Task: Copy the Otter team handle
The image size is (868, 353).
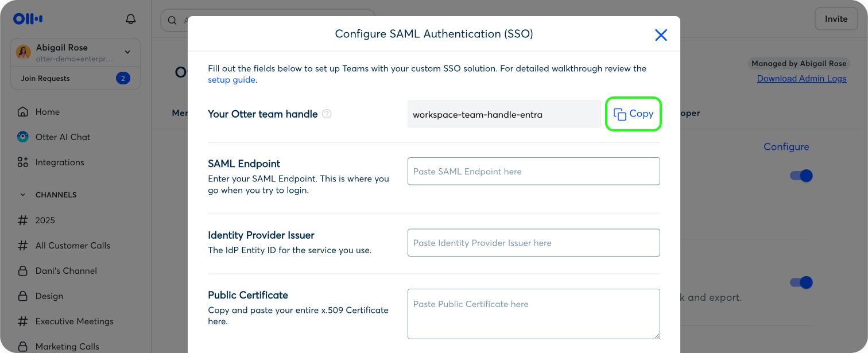Action: [633, 114]
